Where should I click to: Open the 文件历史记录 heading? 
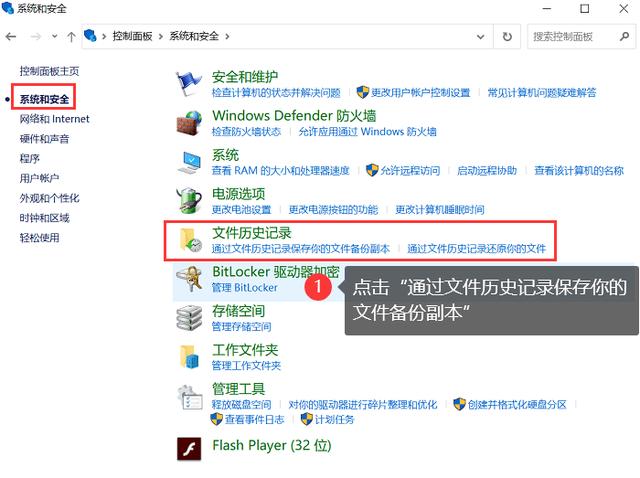coord(252,233)
